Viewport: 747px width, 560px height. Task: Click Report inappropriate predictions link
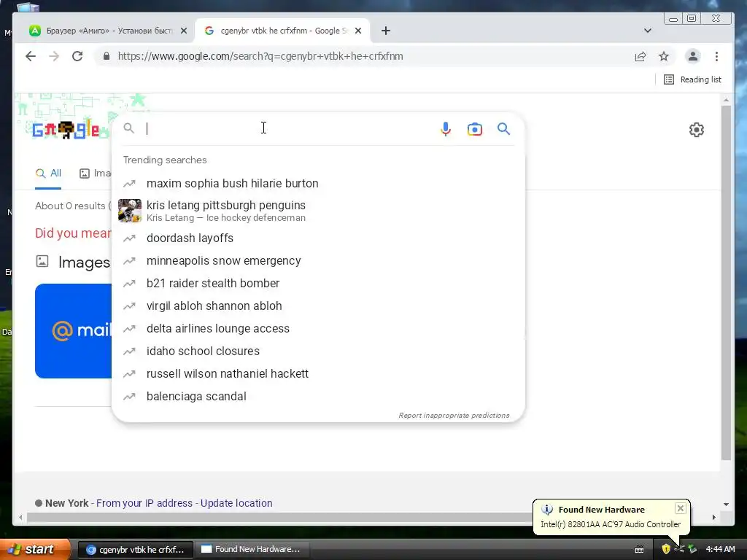click(x=454, y=415)
